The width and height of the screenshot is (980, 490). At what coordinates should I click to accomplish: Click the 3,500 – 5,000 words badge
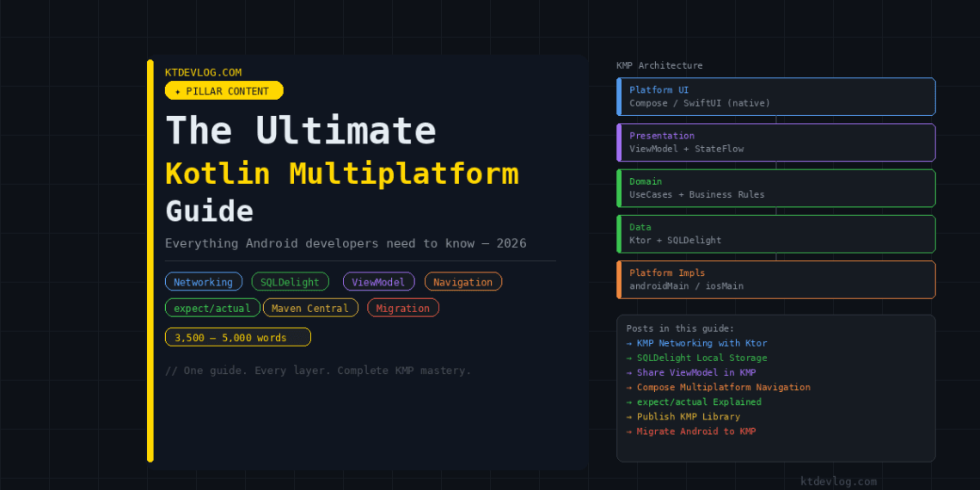[237, 338]
